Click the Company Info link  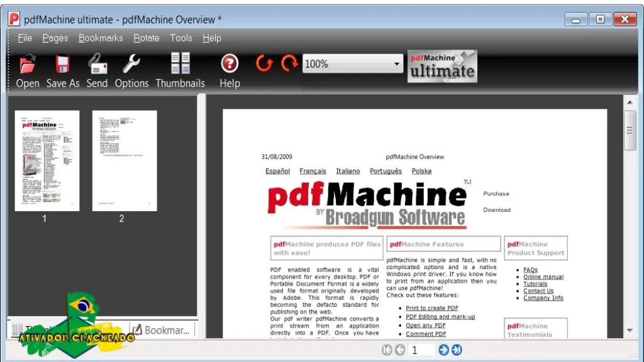tap(543, 298)
